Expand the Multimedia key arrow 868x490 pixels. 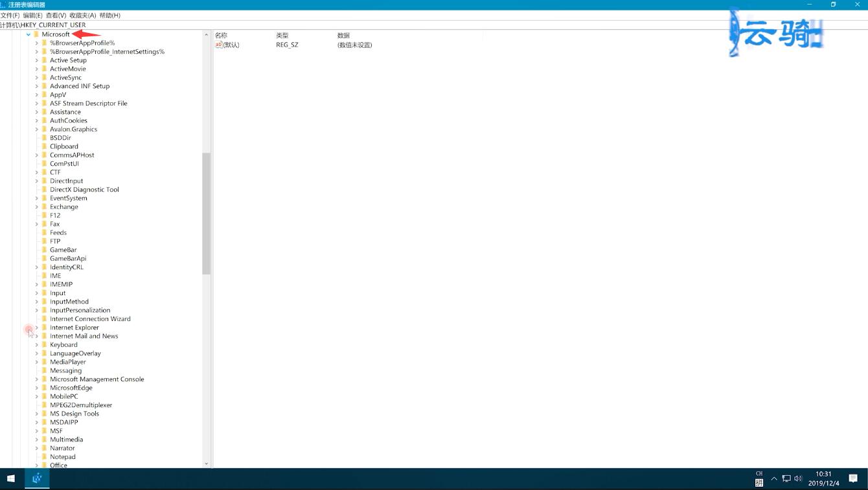coord(36,440)
